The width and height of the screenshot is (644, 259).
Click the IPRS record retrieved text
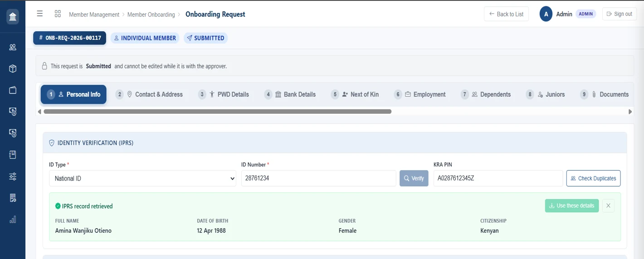(x=87, y=206)
